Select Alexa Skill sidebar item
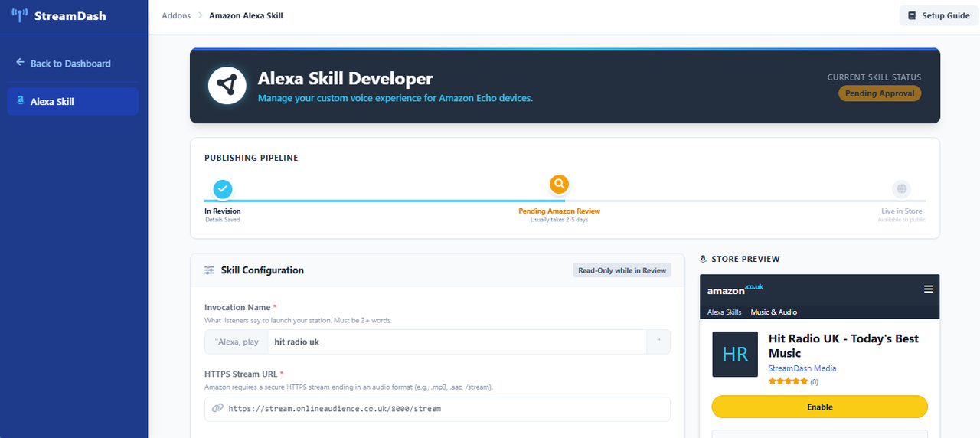The width and height of the screenshot is (980, 438). (73, 101)
